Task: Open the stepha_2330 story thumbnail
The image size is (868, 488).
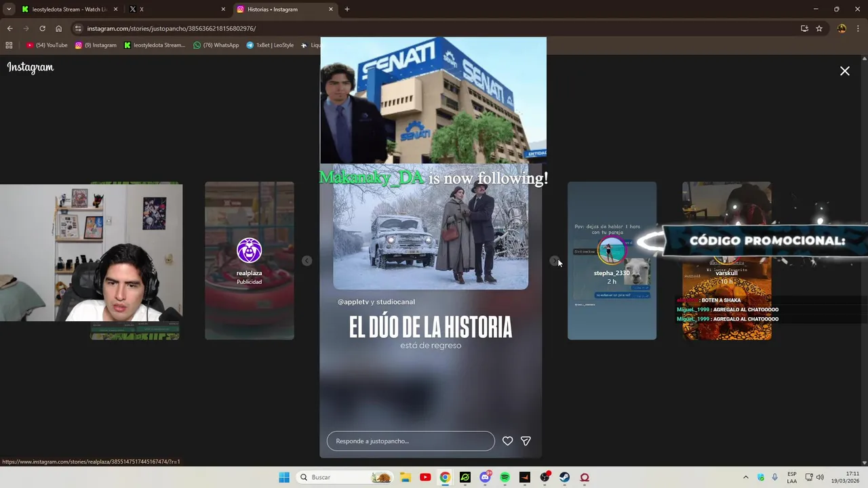Action: (612, 260)
